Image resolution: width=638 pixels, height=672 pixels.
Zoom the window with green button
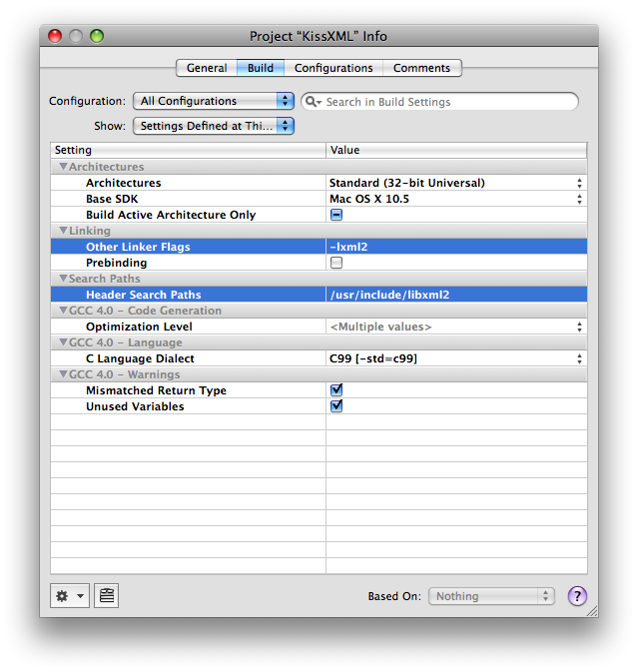97,36
